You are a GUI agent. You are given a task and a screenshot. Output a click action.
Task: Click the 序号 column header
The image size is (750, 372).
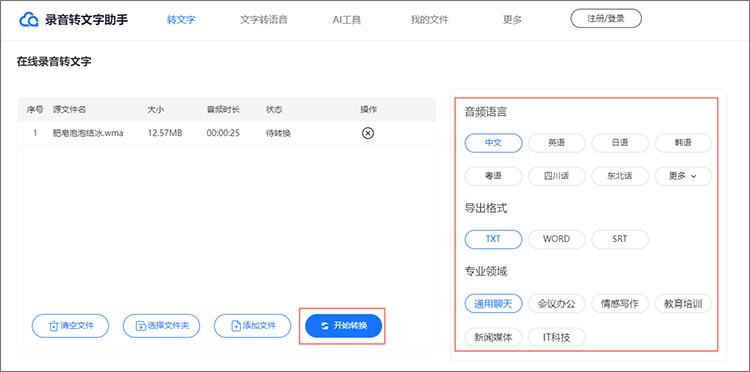point(35,109)
